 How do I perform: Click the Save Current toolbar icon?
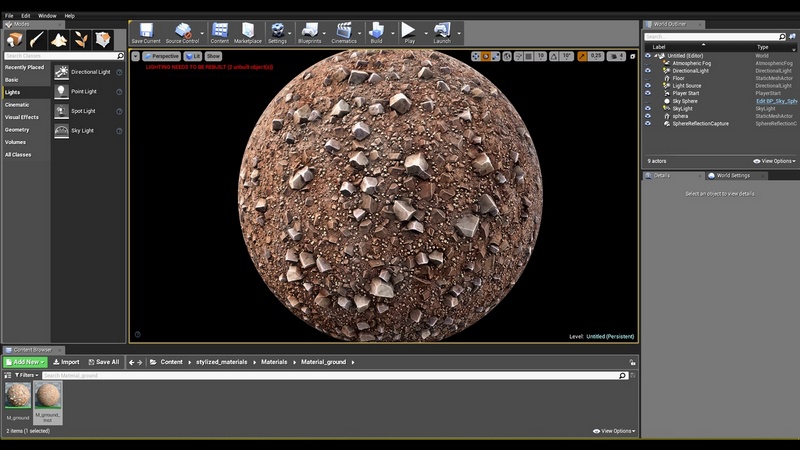pyautogui.click(x=145, y=32)
